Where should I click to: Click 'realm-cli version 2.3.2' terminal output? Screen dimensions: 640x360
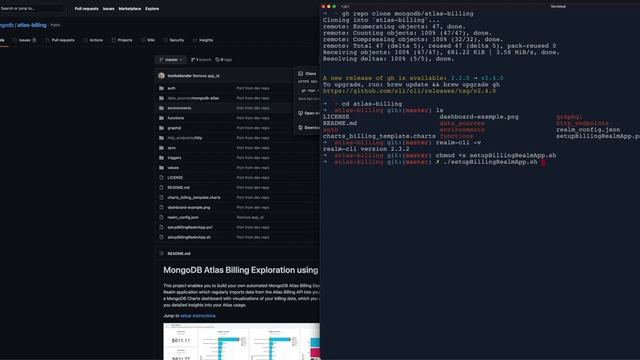click(x=366, y=149)
